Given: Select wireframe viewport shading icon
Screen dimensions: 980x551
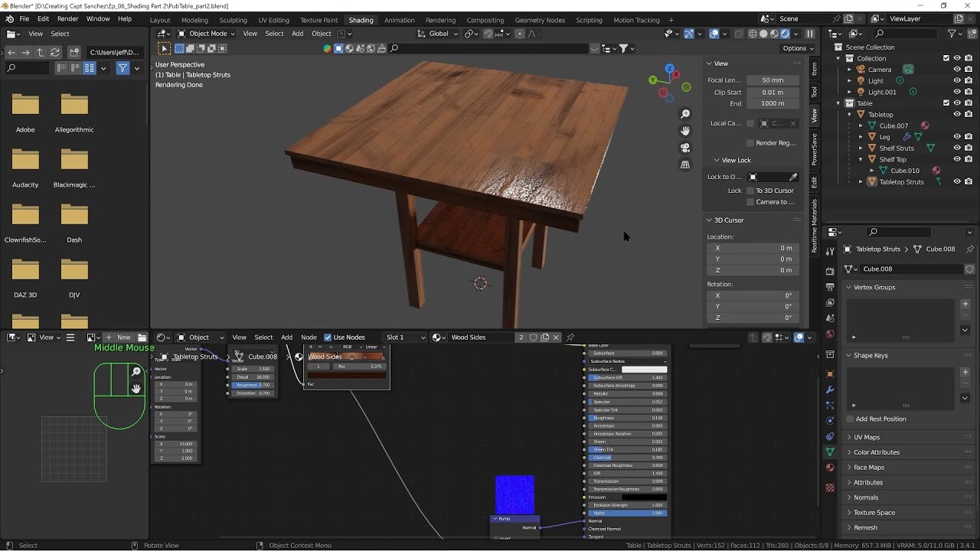Looking at the screenshot, I should [x=753, y=34].
